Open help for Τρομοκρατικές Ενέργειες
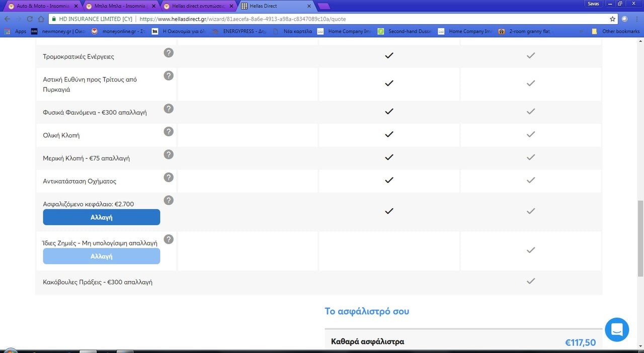644x353 pixels. click(x=169, y=52)
